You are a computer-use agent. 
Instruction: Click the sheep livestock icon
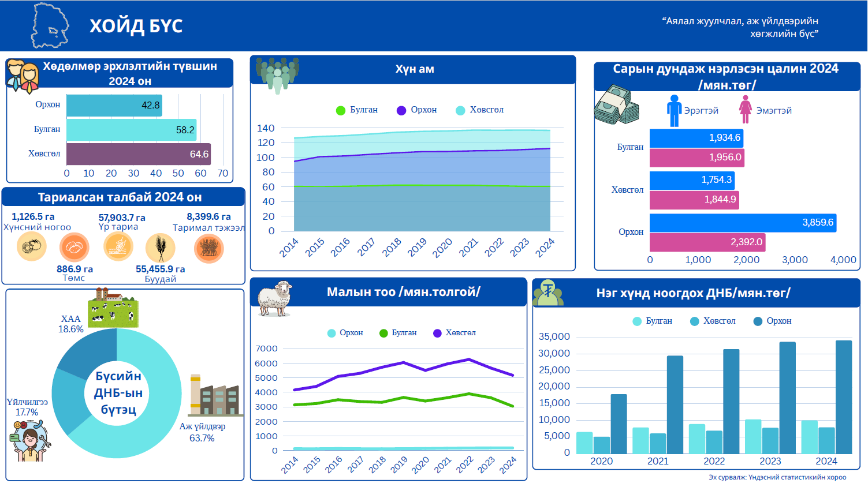coord(274,298)
